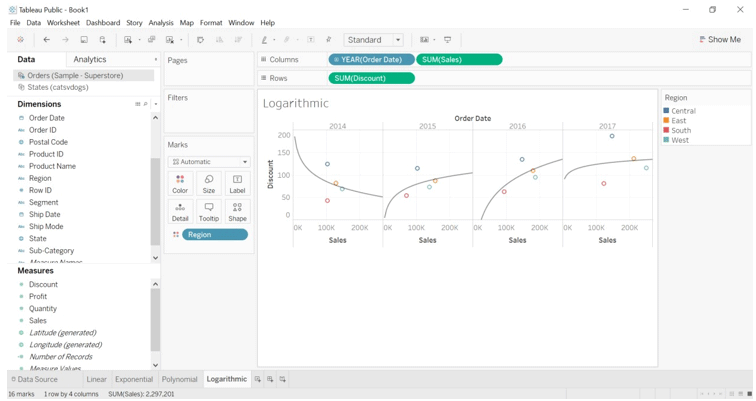Click the East orange legend swatch

click(666, 120)
